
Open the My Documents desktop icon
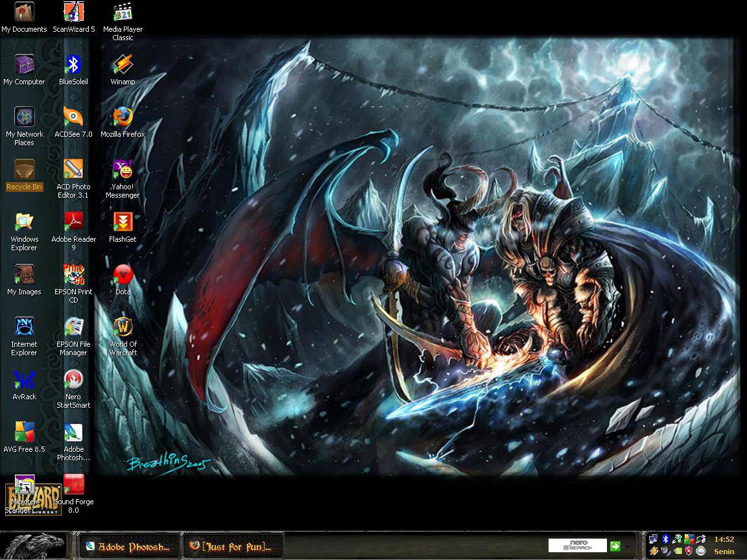24,17
